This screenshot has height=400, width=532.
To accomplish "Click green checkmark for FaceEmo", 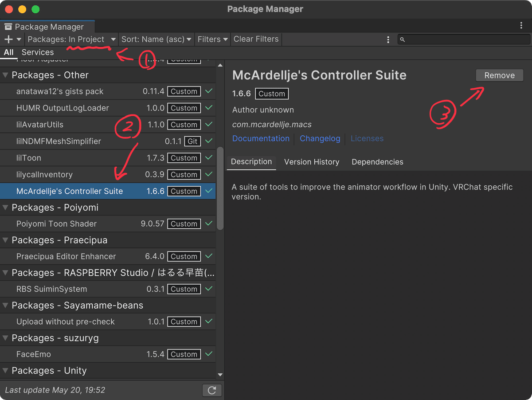I will click(209, 354).
